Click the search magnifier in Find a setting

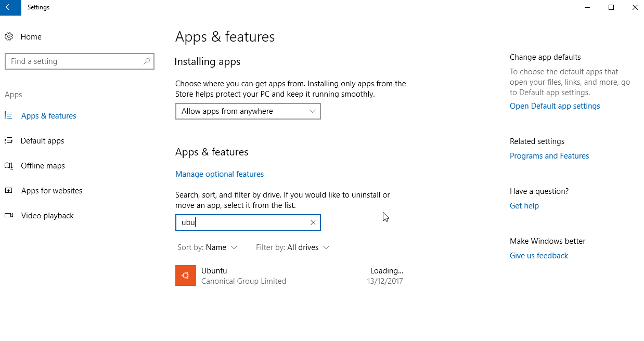click(x=147, y=61)
